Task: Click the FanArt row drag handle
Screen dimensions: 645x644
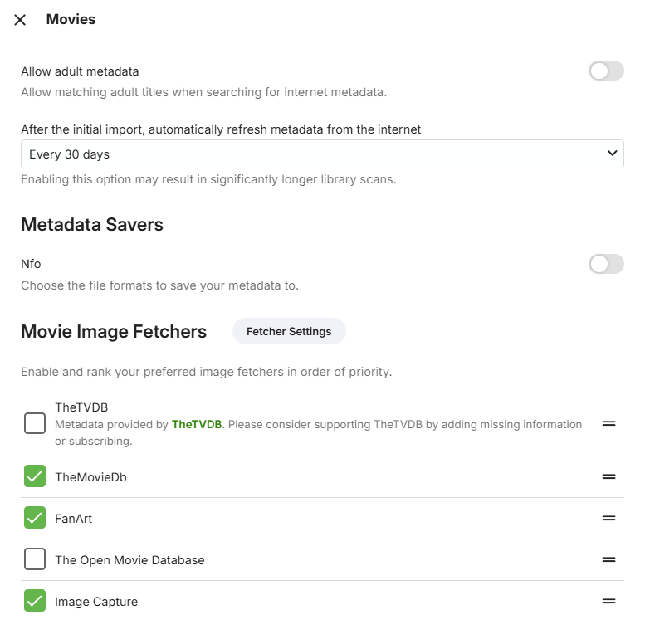Action: (608, 519)
